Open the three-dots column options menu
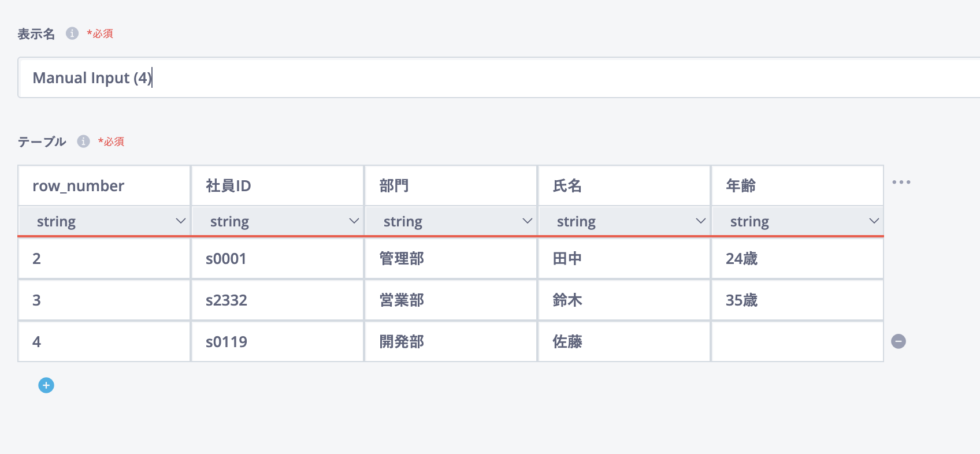The image size is (980, 454). [x=901, y=183]
